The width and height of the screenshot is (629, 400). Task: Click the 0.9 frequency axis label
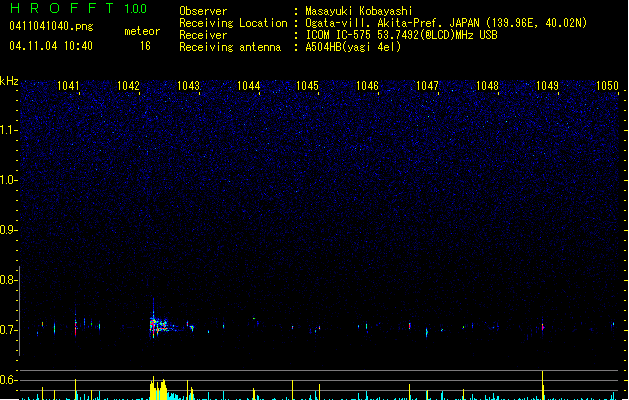click(8, 230)
